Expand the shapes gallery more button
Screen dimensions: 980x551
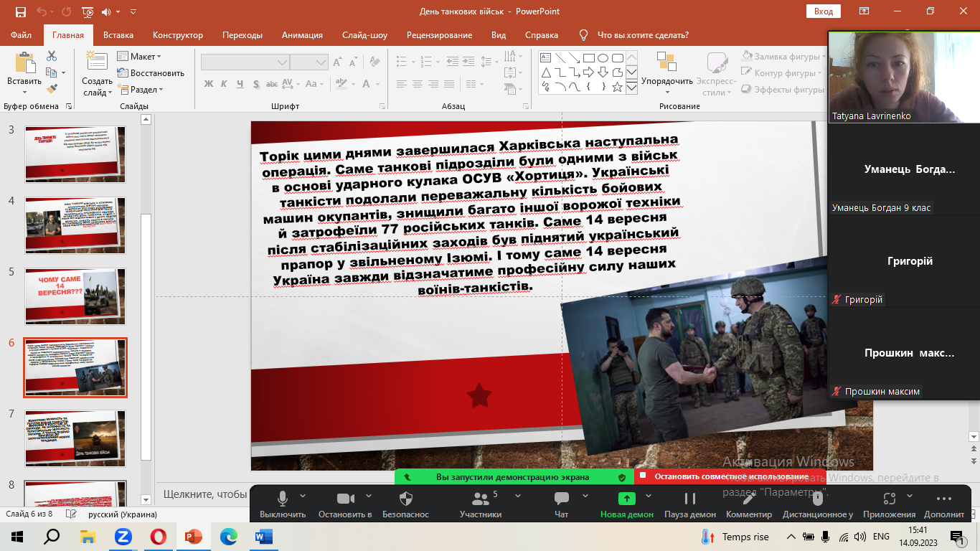(632, 87)
